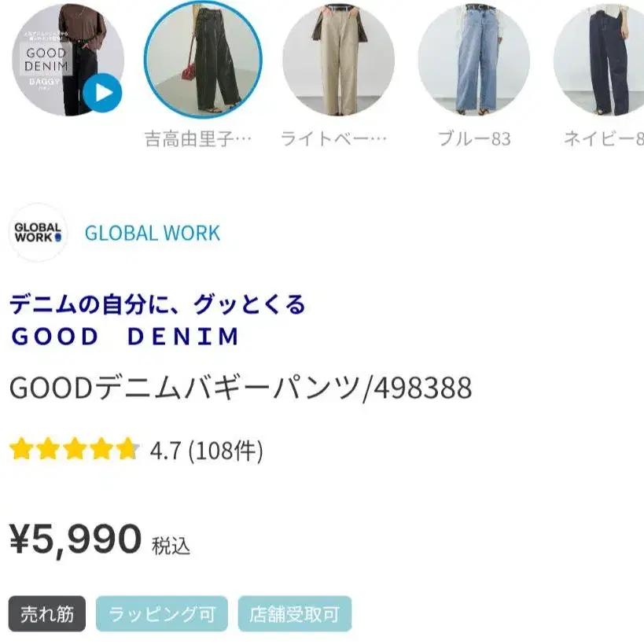
Task: Click the ラッピング可 wrapping tag
Action: pyautogui.click(x=162, y=614)
